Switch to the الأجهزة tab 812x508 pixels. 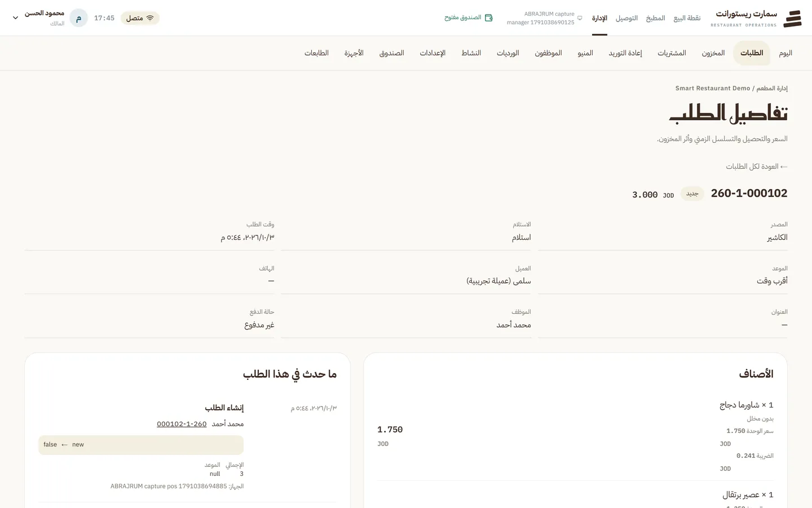354,53
